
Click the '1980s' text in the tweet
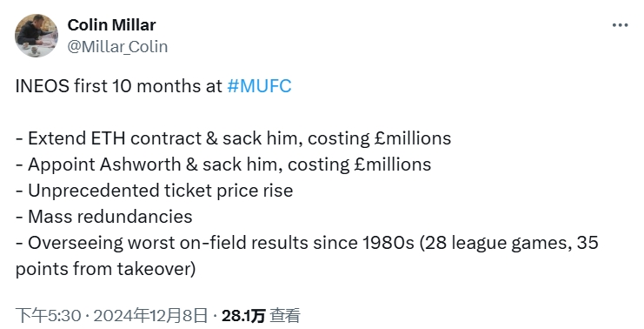click(x=388, y=243)
